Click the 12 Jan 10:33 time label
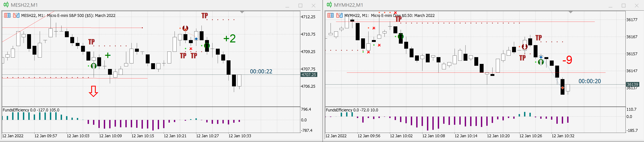This screenshot has width=644, height=142. [x=240, y=136]
